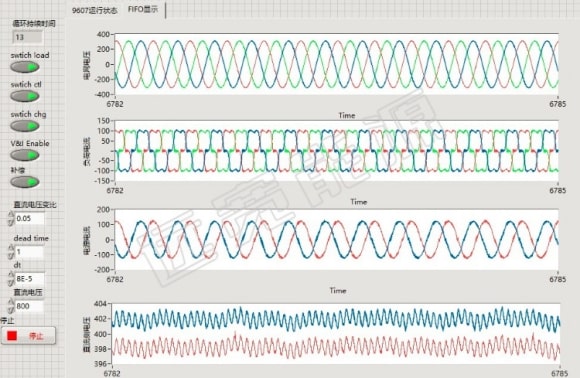Click the 直流电压 stepper arrows
This screenshot has height=378, width=580.
click(11, 306)
